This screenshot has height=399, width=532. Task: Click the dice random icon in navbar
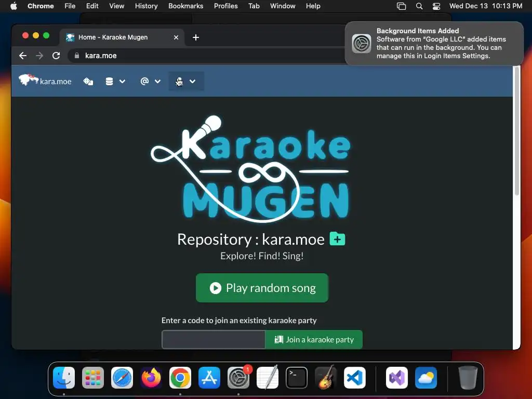(x=88, y=82)
